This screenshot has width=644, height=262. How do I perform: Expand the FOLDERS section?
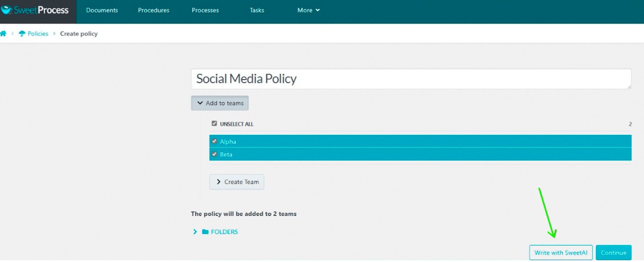195,231
